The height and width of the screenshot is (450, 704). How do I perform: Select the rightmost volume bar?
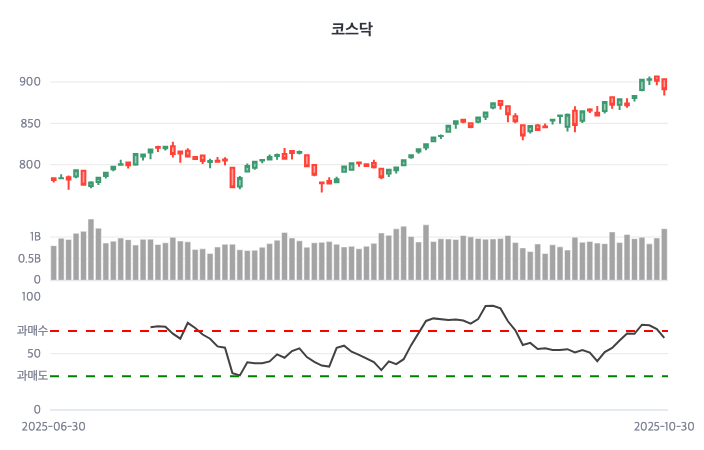coord(664,255)
